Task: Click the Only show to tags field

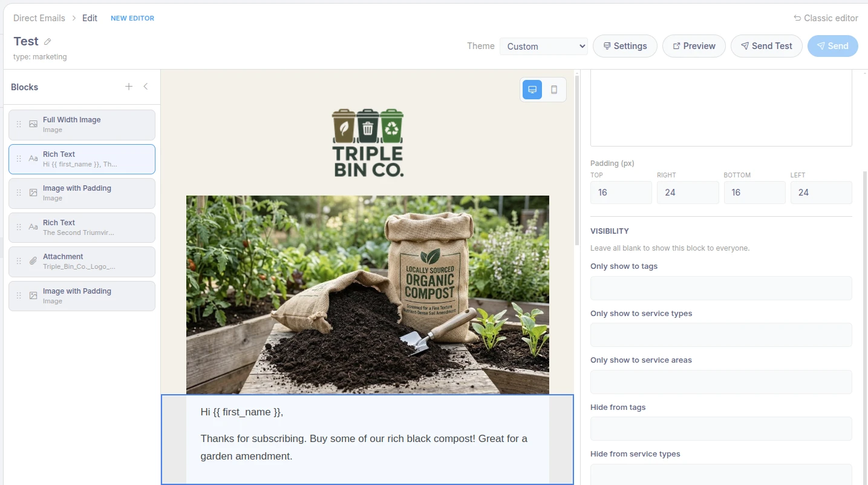Action: (721, 288)
